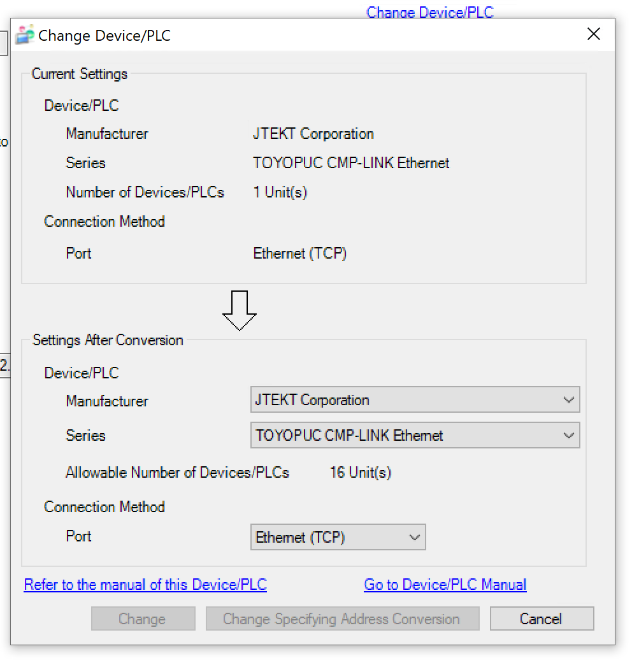Click the Change Device/PLC link behind the dialog
Screen dimensions: 632x672
click(429, 11)
